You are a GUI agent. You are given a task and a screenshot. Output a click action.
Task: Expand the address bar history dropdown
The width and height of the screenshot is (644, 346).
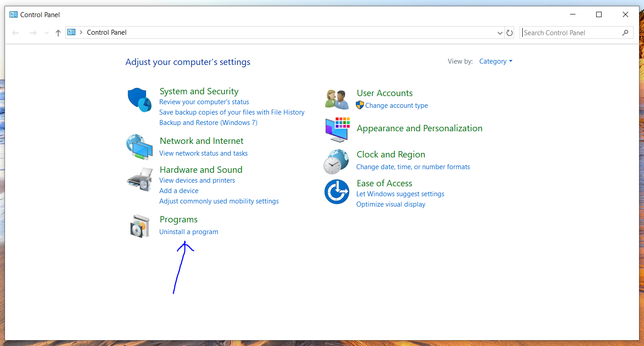click(500, 33)
